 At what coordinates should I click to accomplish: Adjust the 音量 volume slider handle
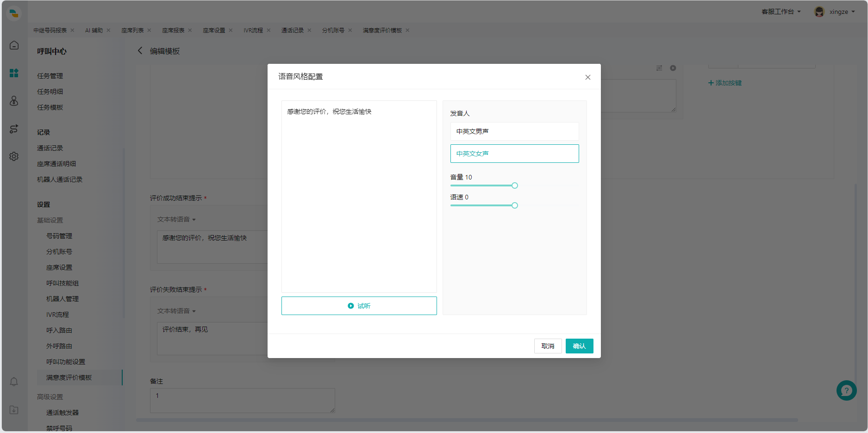point(514,186)
